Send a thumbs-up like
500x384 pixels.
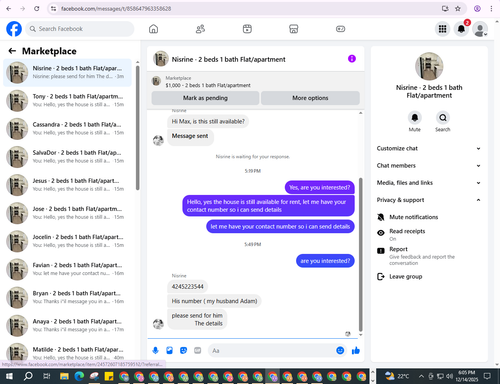coord(356,350)
